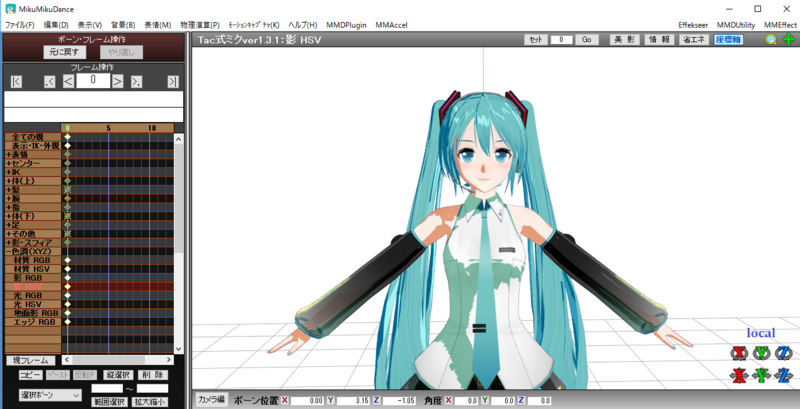
Task: Toggle 省エネ power saving button
Action: (x=693, y=40)
